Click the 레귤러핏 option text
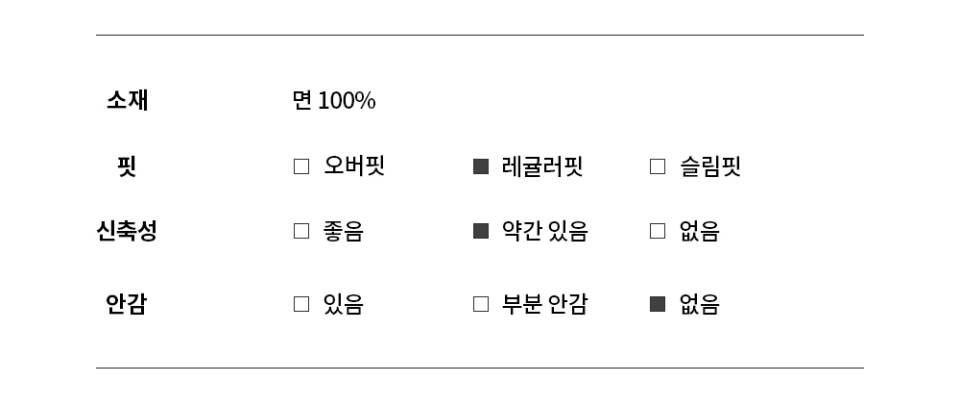Screen dimensions: 960x407 point(542,167)
